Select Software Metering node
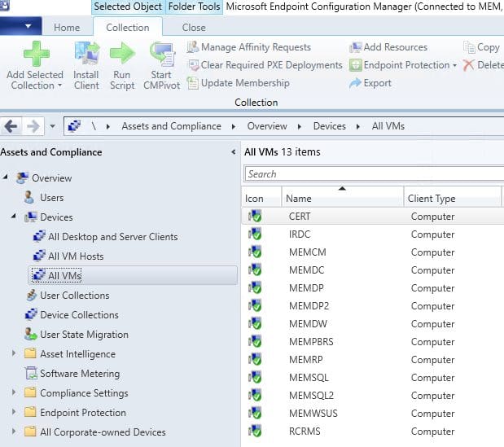 tap(72, 374)
